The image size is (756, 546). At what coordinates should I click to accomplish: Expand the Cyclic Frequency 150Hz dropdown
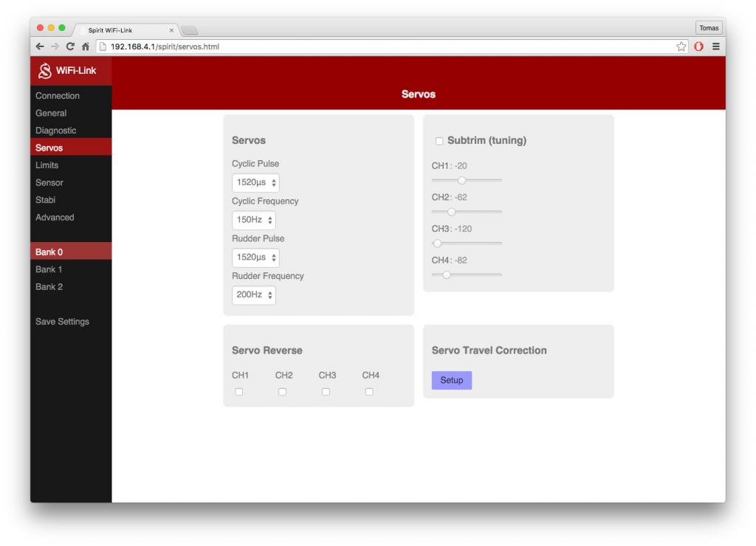253,220
